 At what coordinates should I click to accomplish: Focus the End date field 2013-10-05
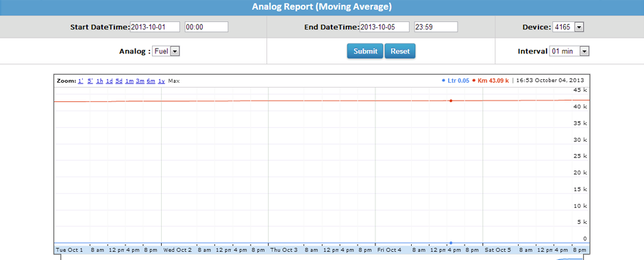384,27
